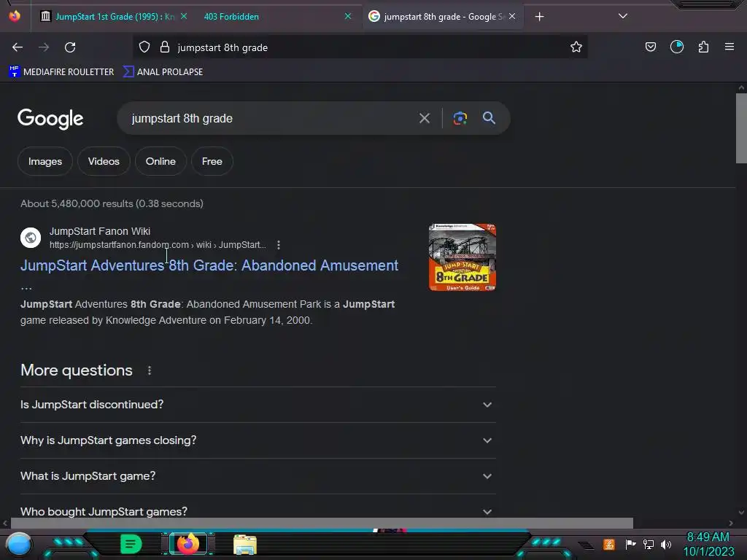Image resolution: width=747 pixels, height=560 pixels.
Task: Click the Firefox taskbar icon
Action: click(187, 543)
